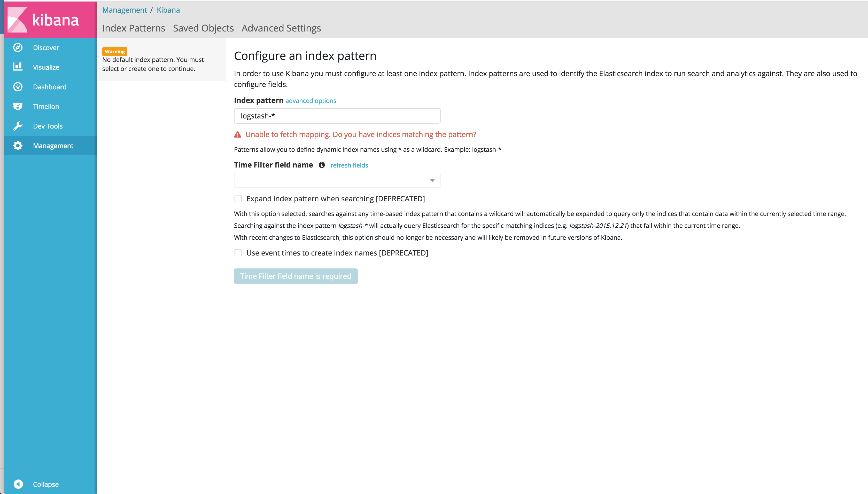Click refresh fields

point(349,165)
